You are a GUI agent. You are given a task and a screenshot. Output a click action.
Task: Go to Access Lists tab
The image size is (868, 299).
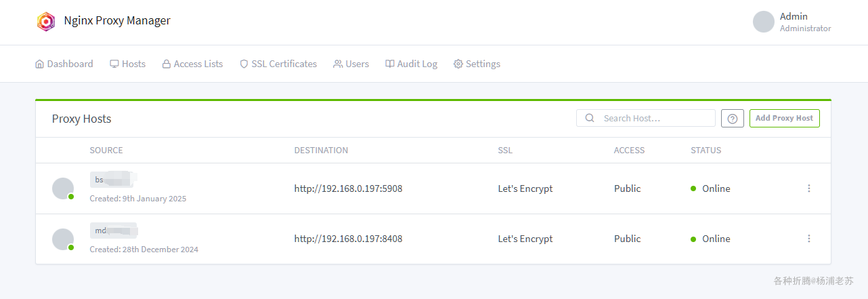coord(192,64)
